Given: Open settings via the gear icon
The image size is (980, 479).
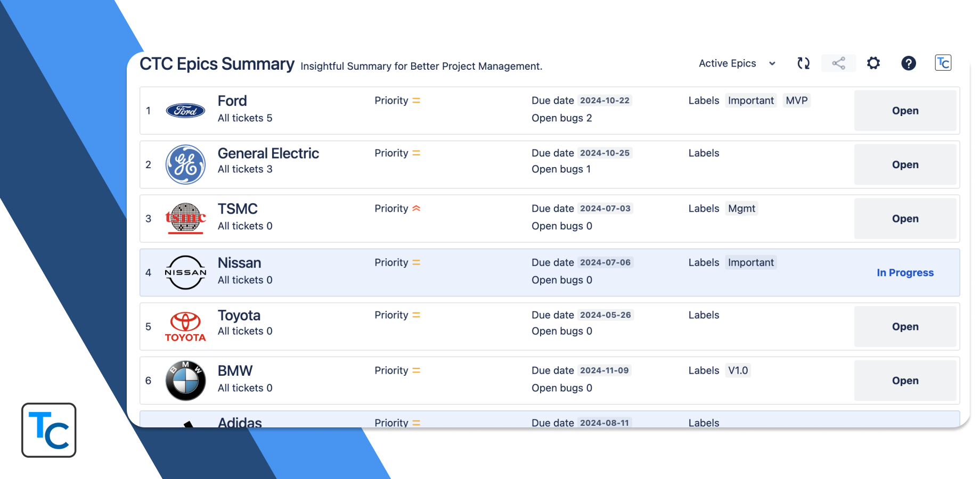Looking at the screenshot, I should point(873,63).
